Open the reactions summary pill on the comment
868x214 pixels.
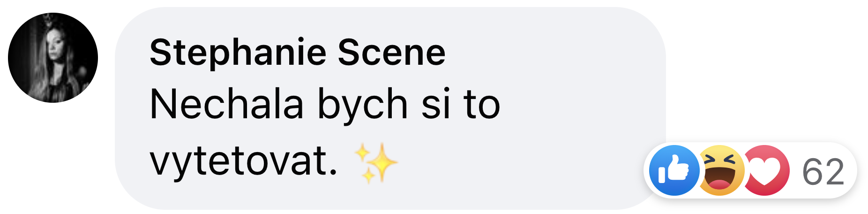point(750,170)
